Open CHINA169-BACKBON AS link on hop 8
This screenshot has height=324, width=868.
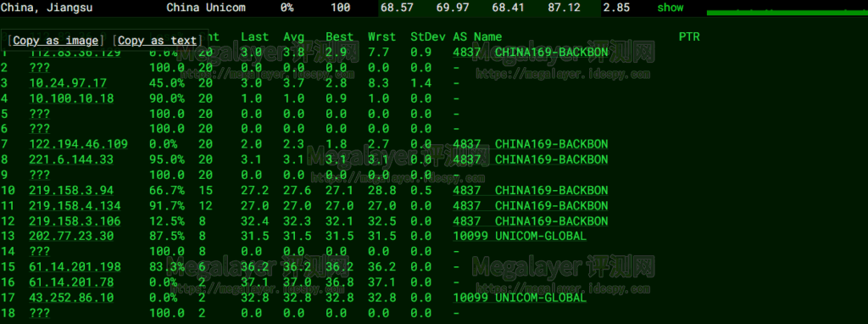(x=531, y=159)
